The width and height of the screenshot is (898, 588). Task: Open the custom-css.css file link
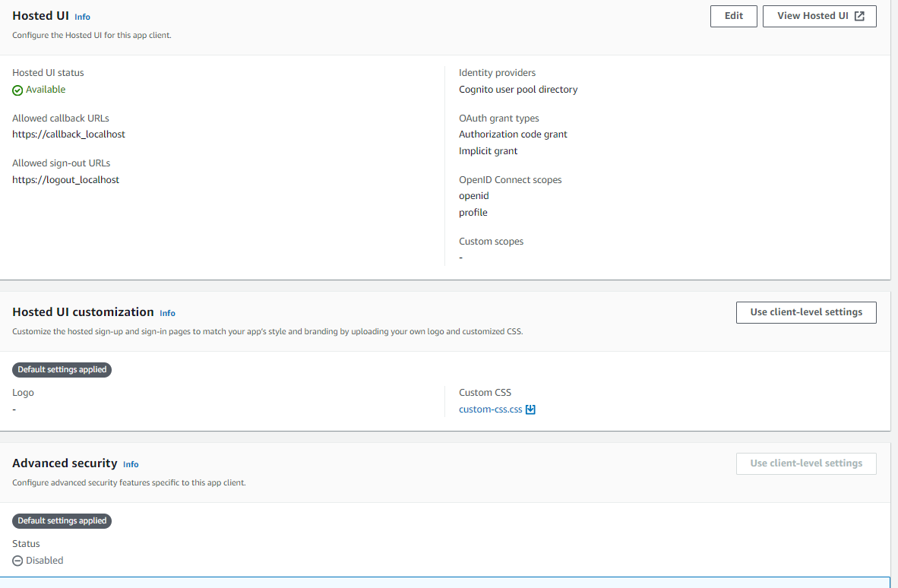491,409
